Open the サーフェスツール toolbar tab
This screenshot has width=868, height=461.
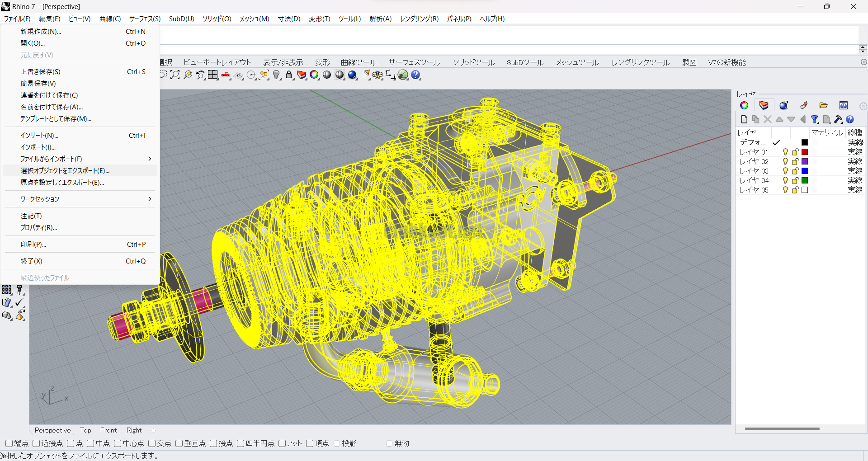point(414,62)
